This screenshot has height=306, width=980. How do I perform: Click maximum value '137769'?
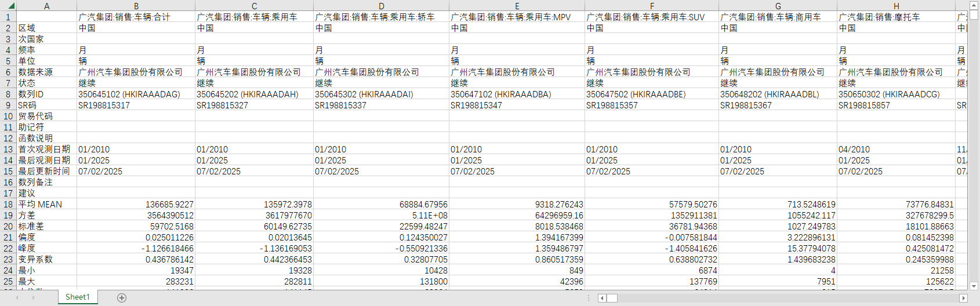tap(652, 281)
